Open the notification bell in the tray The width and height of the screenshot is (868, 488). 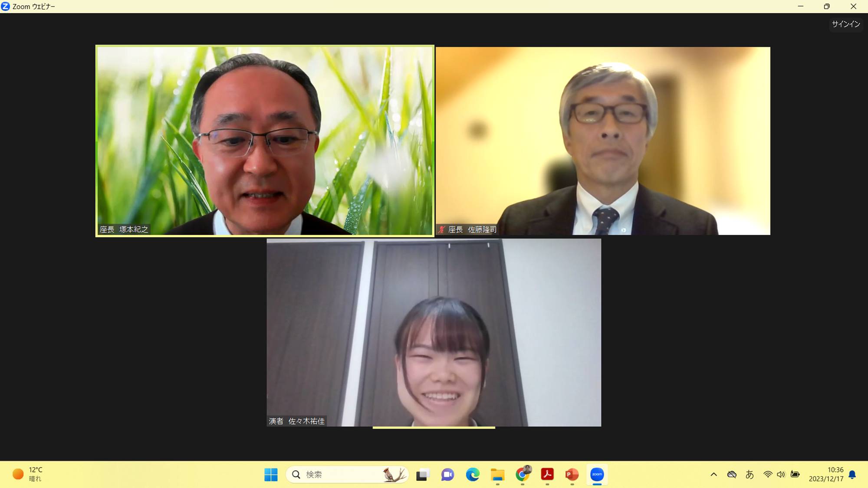(x=852, y=475)
